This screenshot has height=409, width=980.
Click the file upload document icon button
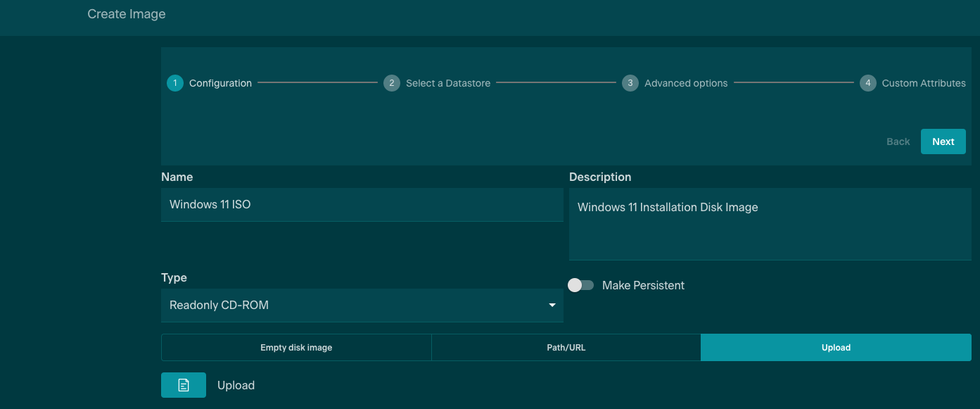184,385
